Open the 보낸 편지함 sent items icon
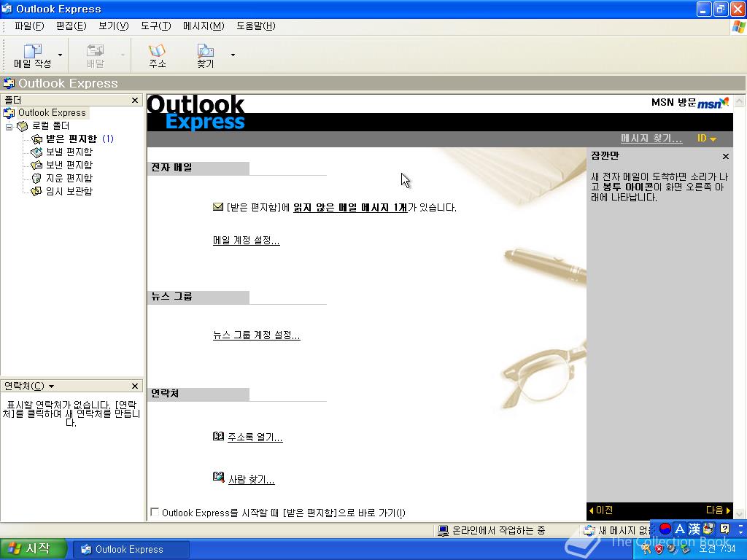Screen dimensions: 747x560 pos(36,166)
